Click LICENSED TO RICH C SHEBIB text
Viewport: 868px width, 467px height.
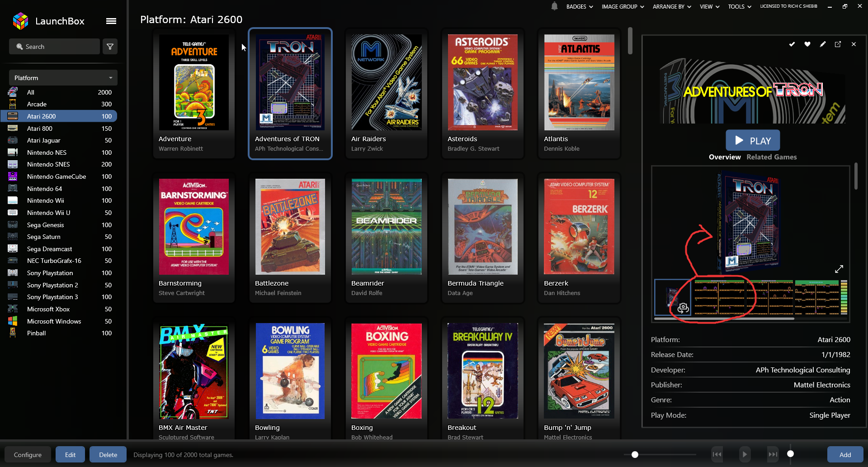coord(788,6)
